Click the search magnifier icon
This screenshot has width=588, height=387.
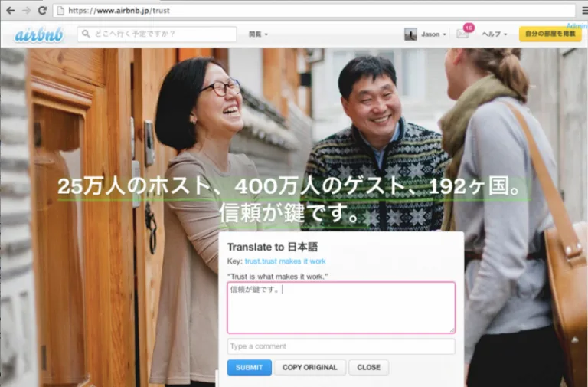[86, 34]
